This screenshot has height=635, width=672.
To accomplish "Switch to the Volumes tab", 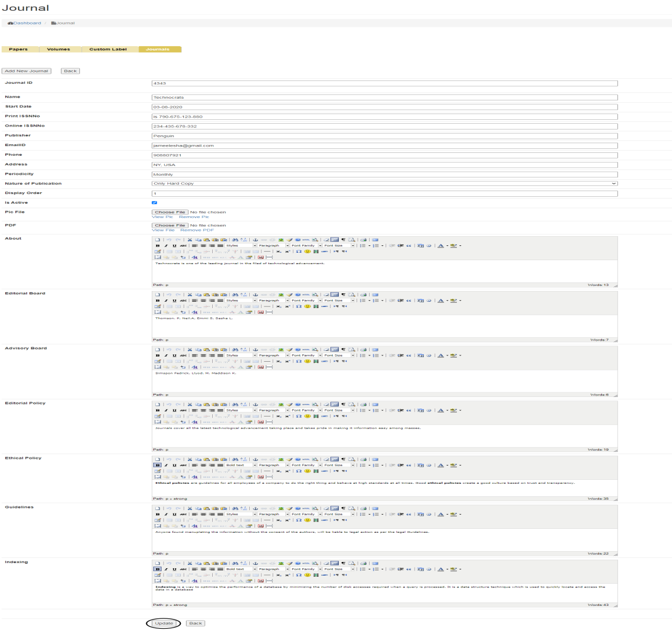I will [x=58, y=49].
